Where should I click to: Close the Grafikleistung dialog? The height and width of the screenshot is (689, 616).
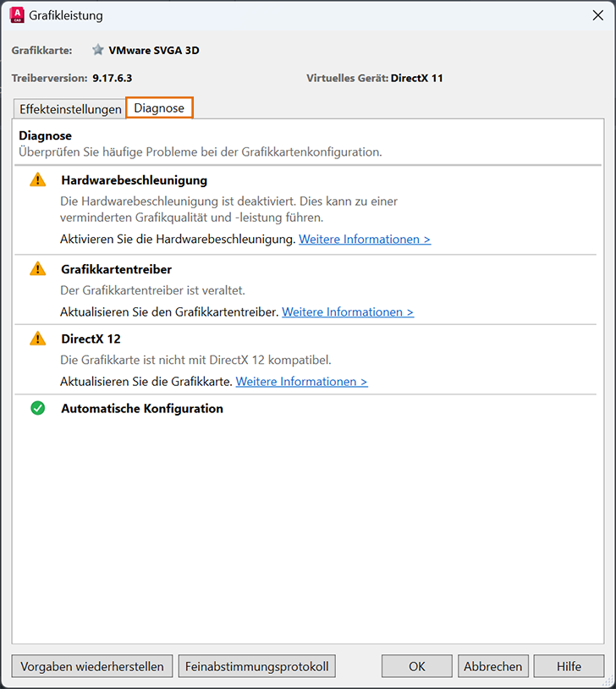click(598, 15)
